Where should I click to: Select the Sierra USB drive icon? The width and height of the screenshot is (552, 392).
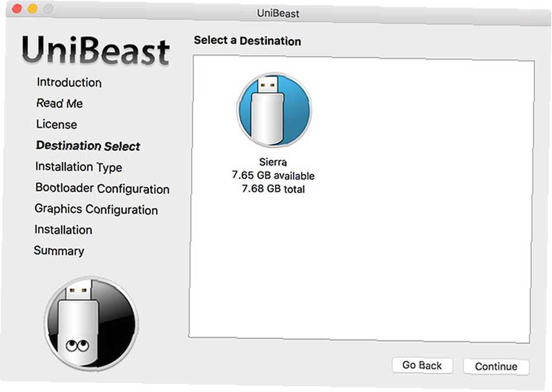point(274,109)
